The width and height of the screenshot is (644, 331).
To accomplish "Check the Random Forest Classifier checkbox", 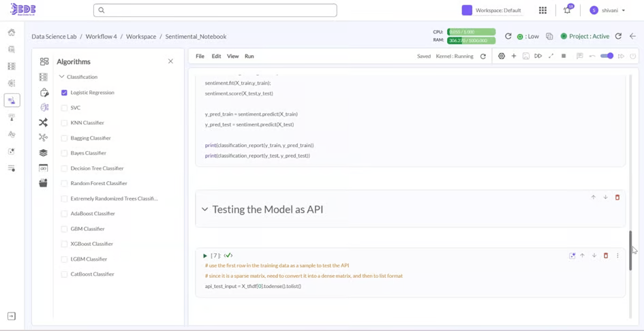I will point(64,183).
